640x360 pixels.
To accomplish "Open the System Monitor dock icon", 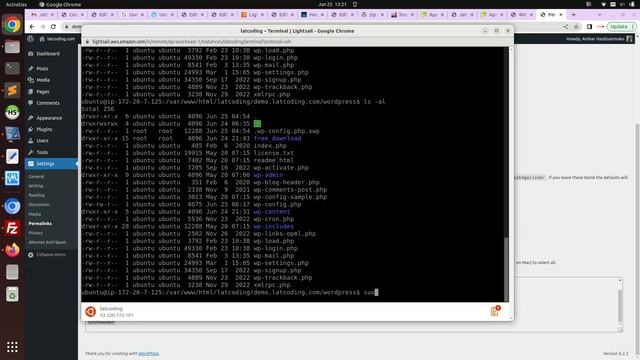I will point(12,178).
